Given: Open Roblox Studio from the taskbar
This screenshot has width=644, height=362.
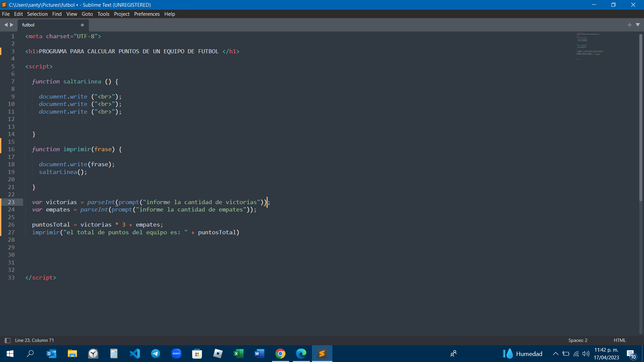Looking at the screenshot, I should click(218, 354).
